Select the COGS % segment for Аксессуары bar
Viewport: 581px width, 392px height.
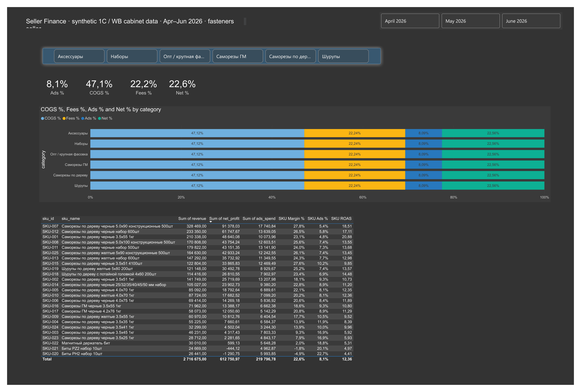tap(197, 133)
